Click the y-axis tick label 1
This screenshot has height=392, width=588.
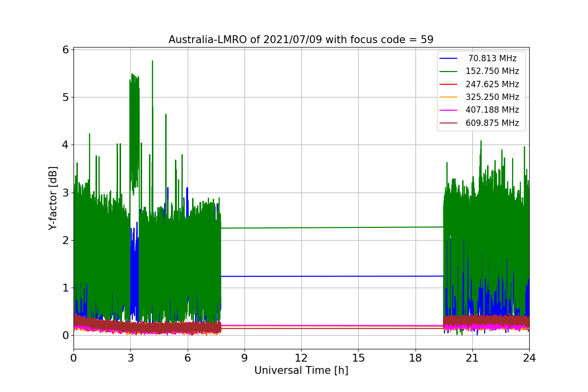click(65, 288)
